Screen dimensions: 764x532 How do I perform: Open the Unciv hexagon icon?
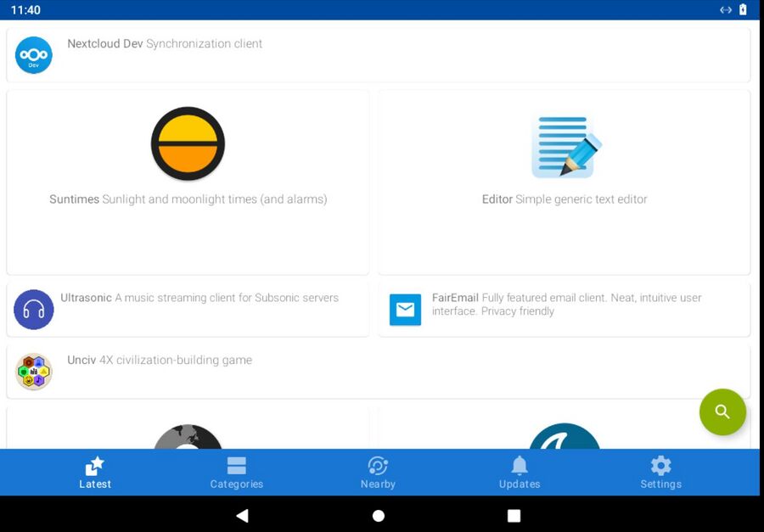[34, 372]
